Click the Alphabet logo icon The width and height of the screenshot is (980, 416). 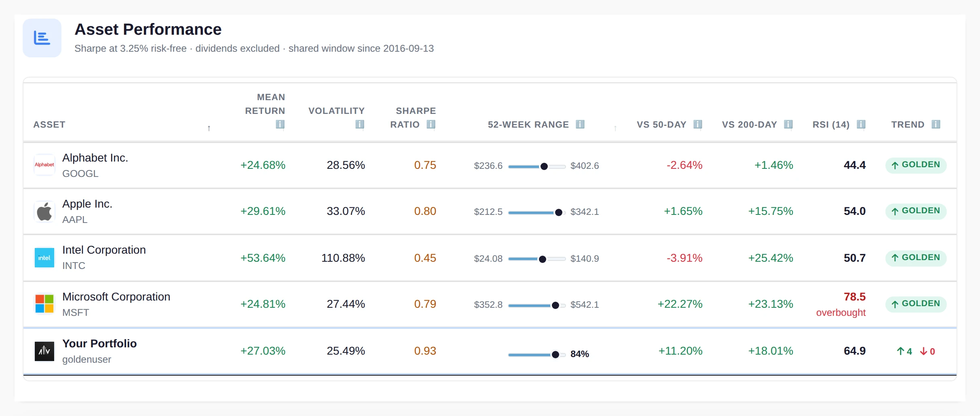click(44, 165)
